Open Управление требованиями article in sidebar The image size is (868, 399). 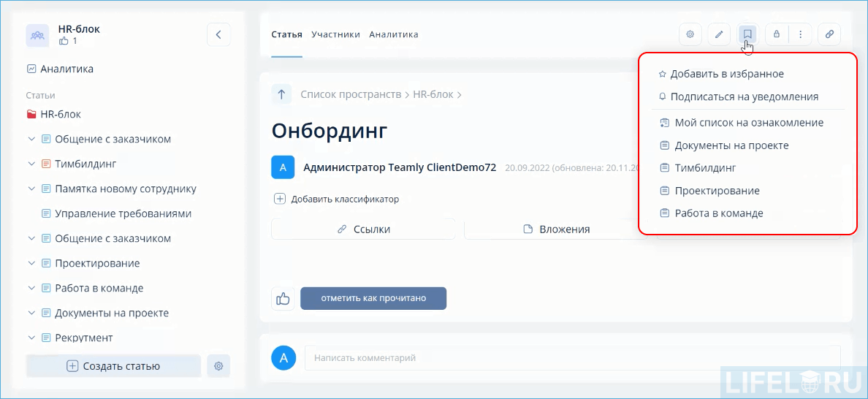[123, 213]
